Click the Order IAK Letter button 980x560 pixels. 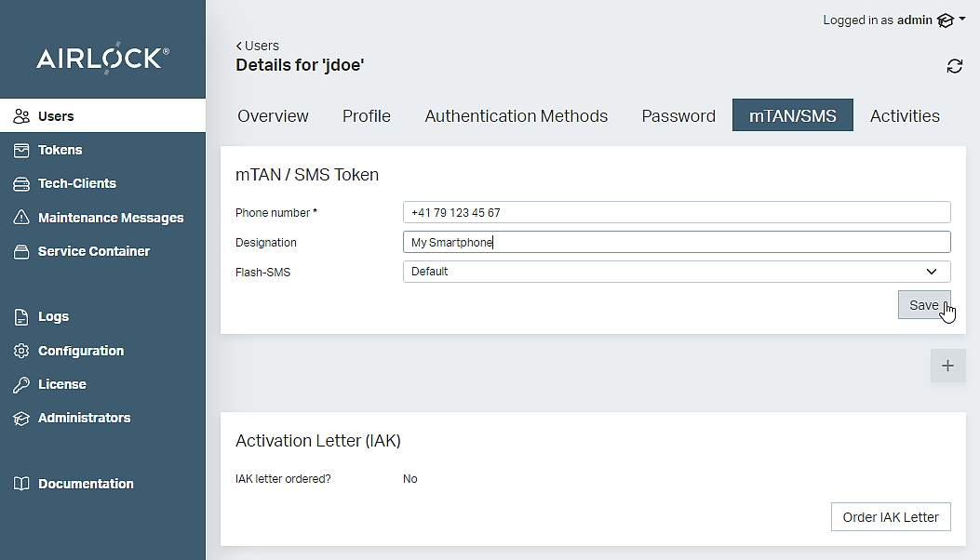click(890, 517)
